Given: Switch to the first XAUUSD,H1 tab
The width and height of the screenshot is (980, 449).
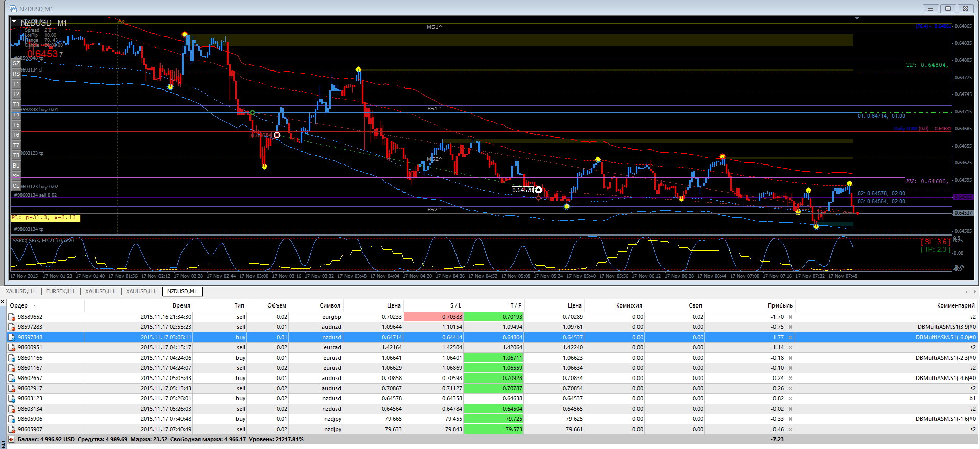Looking at the screenshot, I should [20, 291].
